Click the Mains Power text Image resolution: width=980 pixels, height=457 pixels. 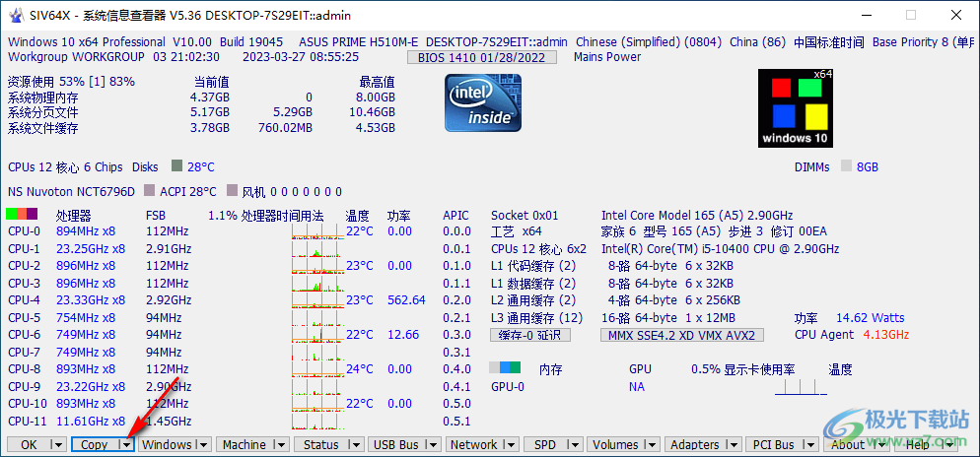click(x=607, y=57)
